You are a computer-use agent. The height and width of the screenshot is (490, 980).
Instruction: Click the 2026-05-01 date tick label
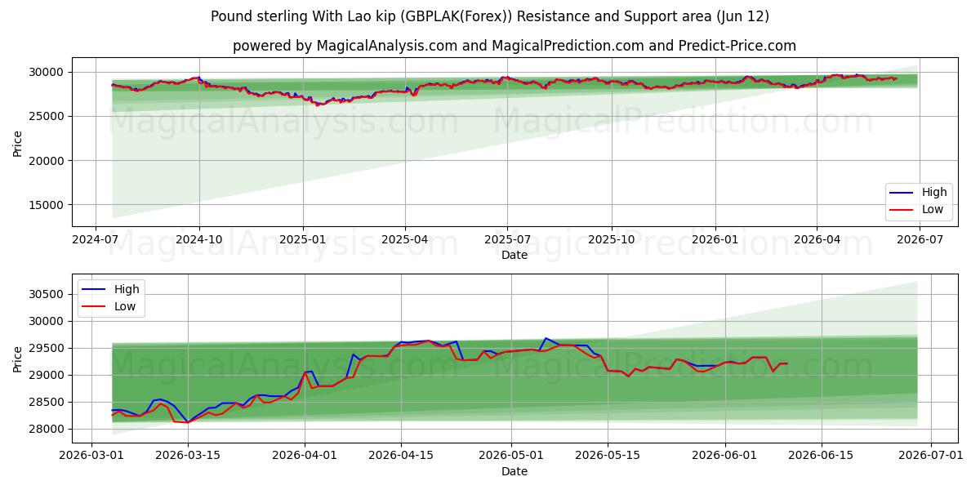click(511, 456)
